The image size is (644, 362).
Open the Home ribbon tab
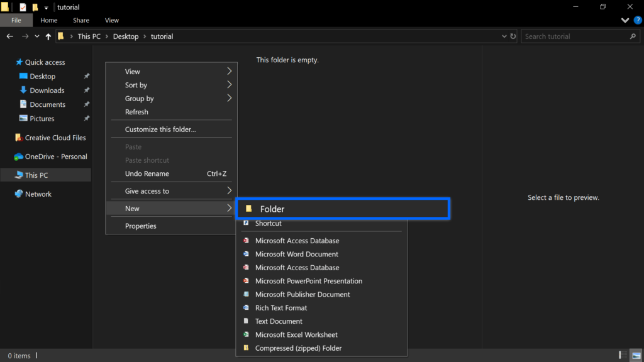coord(49,20)
